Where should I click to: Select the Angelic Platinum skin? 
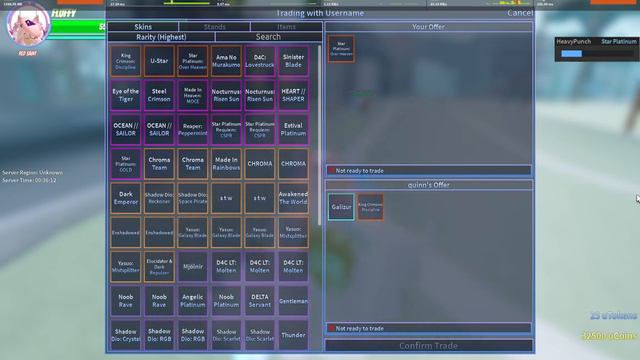tap(193, 301)
